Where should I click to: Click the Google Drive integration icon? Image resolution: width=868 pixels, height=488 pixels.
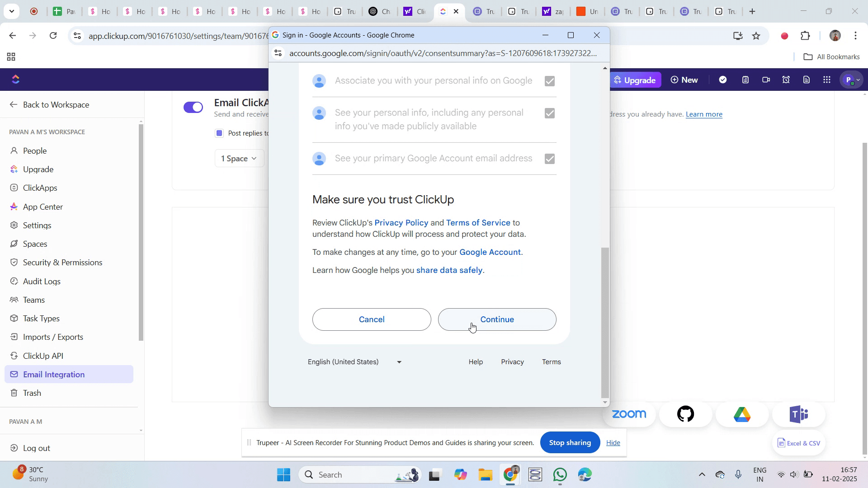pos(742,414)
